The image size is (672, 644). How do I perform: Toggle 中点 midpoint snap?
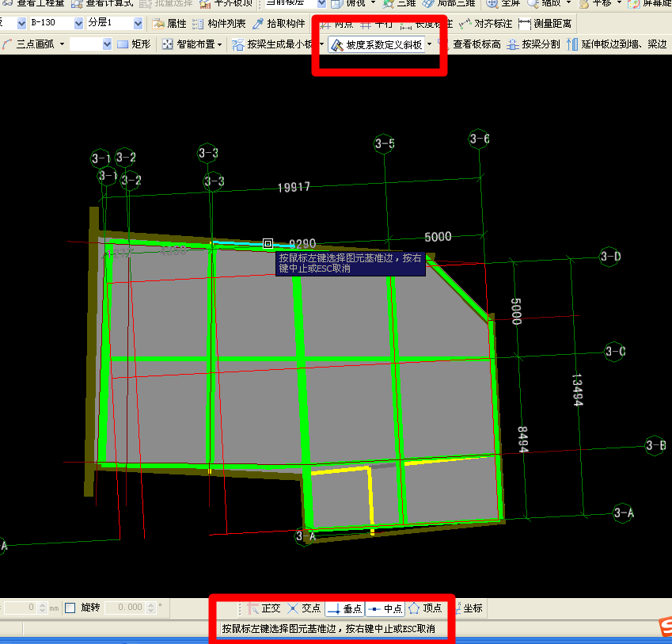click(x=385, y=608)
